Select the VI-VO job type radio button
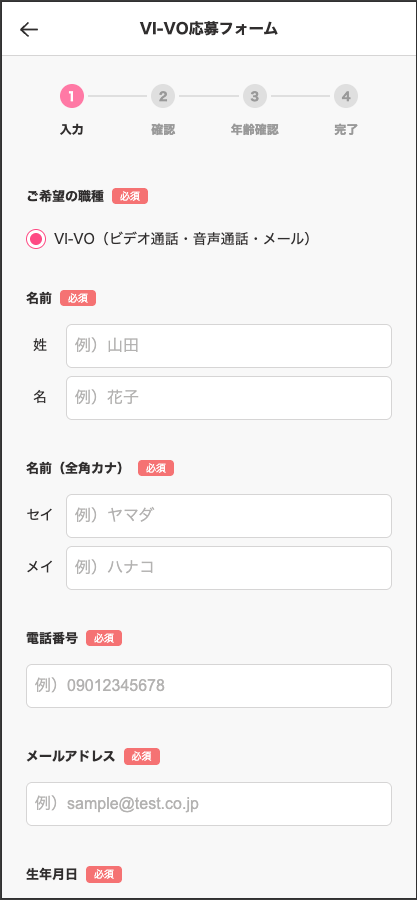Screen dimensions: 417x900 click(36, 239)
